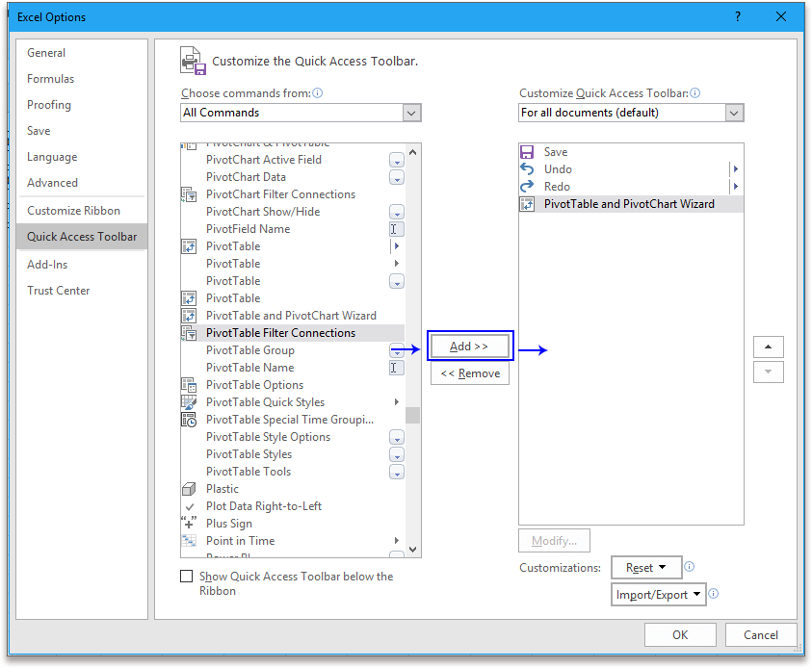The width and height of the screenshot is (812, 668).
Task: Click the help question mark icon
Action: pos(738,16)
